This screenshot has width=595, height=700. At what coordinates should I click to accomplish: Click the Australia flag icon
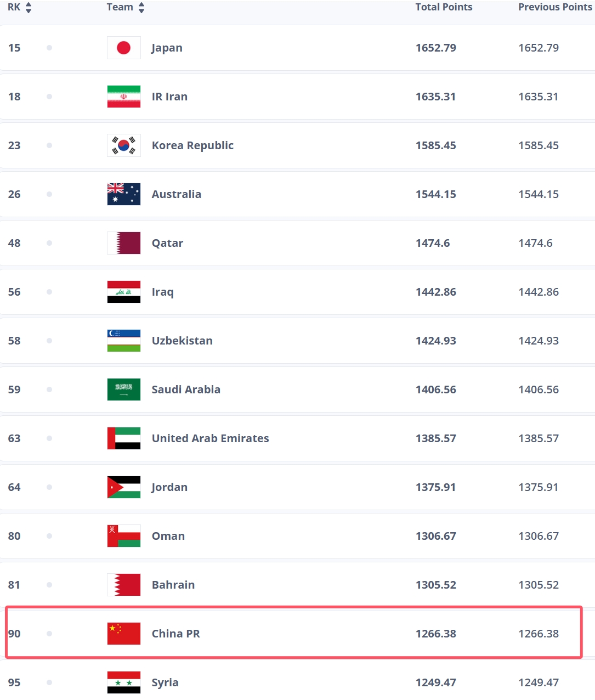[x=124, y=194]
